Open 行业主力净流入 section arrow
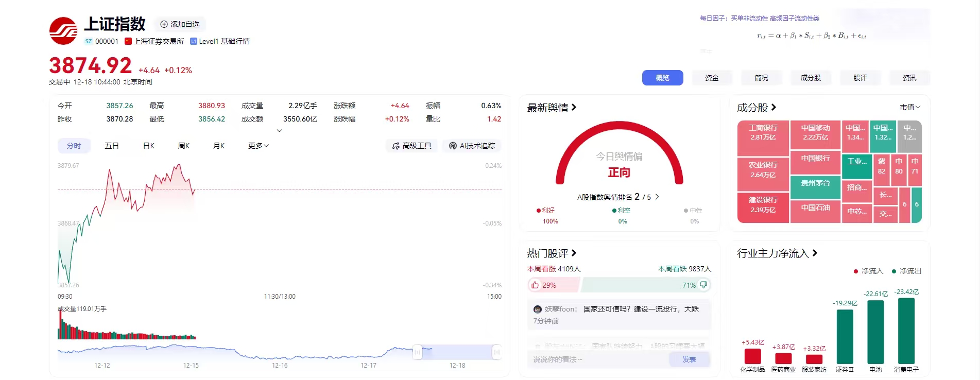Image resolution: width=980 pixels, height=380 pixels. click(x=815, y=253)
